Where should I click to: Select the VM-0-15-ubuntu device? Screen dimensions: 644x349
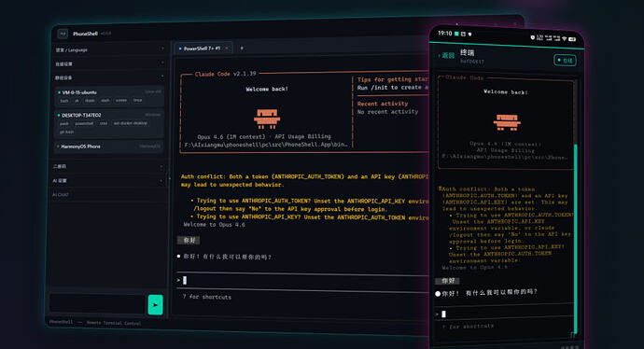coord(109,96)
